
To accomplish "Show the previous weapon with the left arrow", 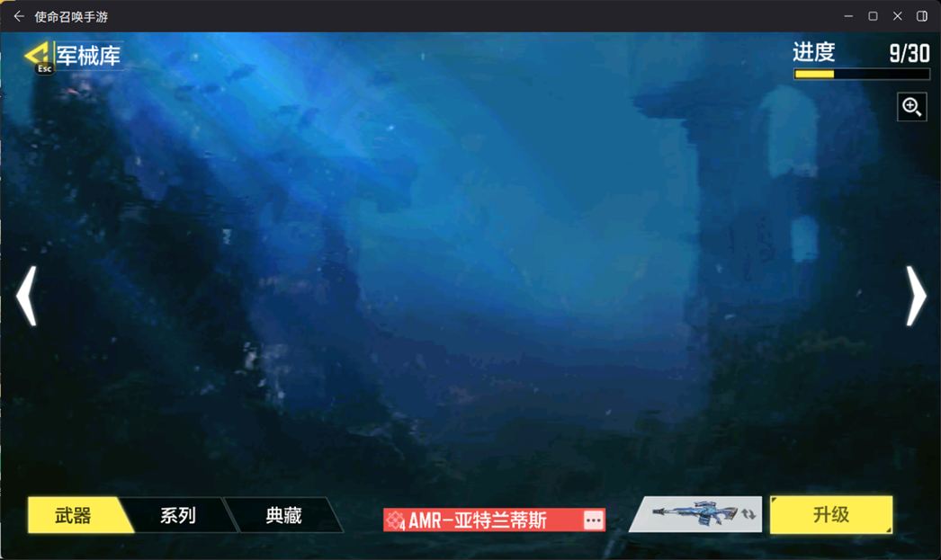I will click(26, 296).
